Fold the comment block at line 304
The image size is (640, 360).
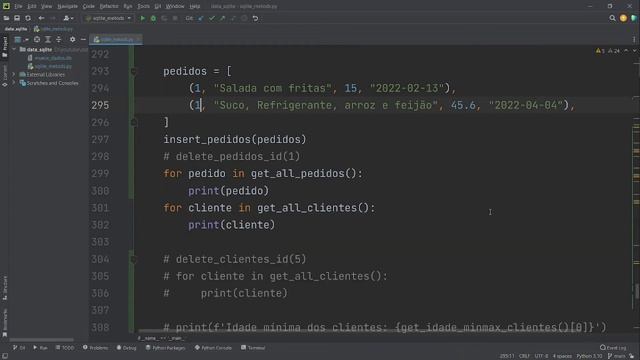click(x=134, y=259)
